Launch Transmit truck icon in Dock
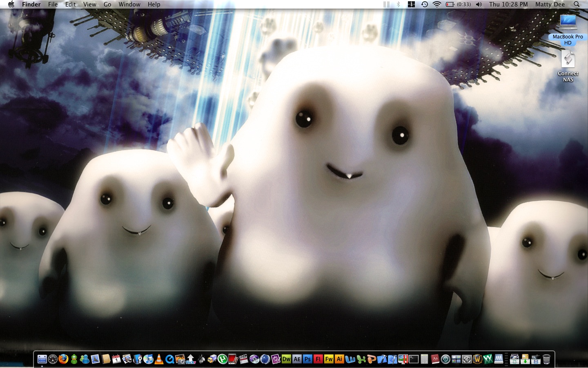The height and width of the screenshot is (368, 588). (212, 359)
